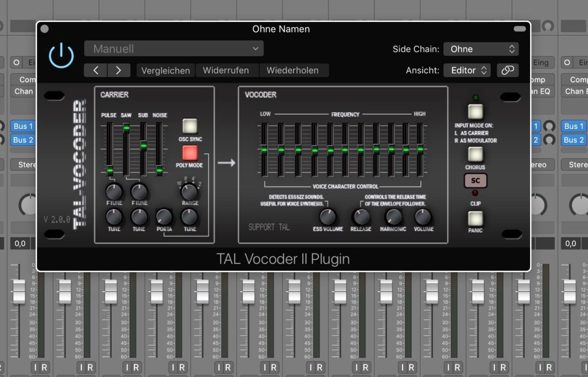Click the RANGE knob in Carrier
Screen dimensions: 588x377
pos(189,192)
